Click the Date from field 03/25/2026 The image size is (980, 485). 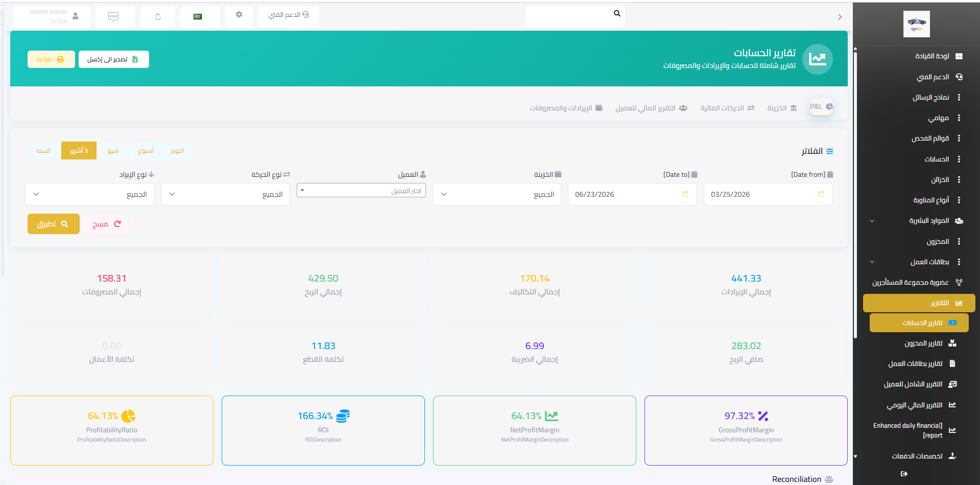click(x=768, y=194)
